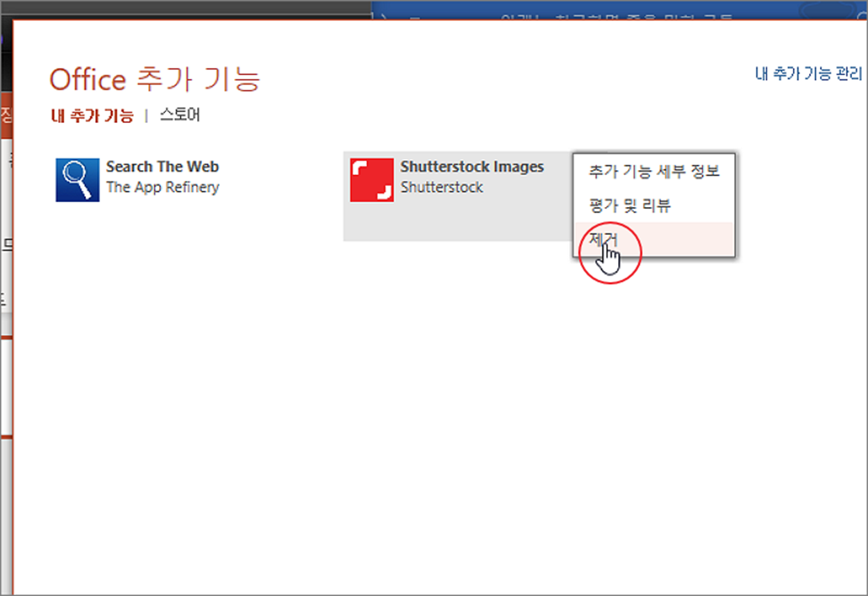
Task: Open '추가 기능 세부 정보' menu entry
Action: pos(654,171)
